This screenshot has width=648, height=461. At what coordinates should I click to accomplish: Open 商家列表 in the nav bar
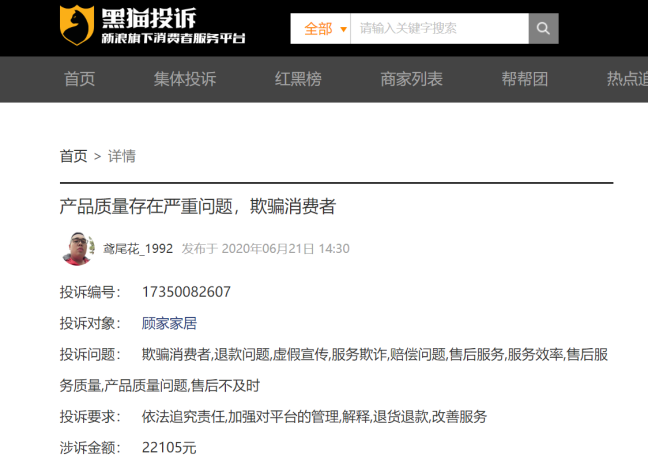[x=411, y=79]
